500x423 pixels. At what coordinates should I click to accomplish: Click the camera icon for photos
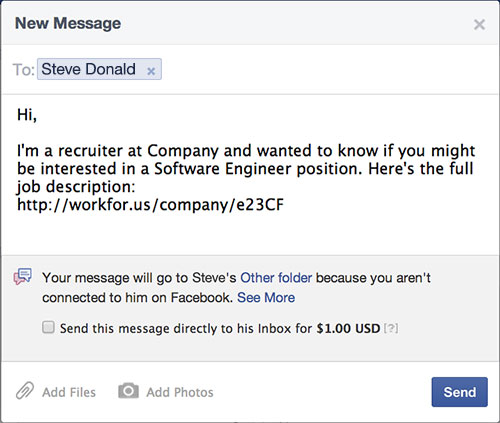[128, 391]
